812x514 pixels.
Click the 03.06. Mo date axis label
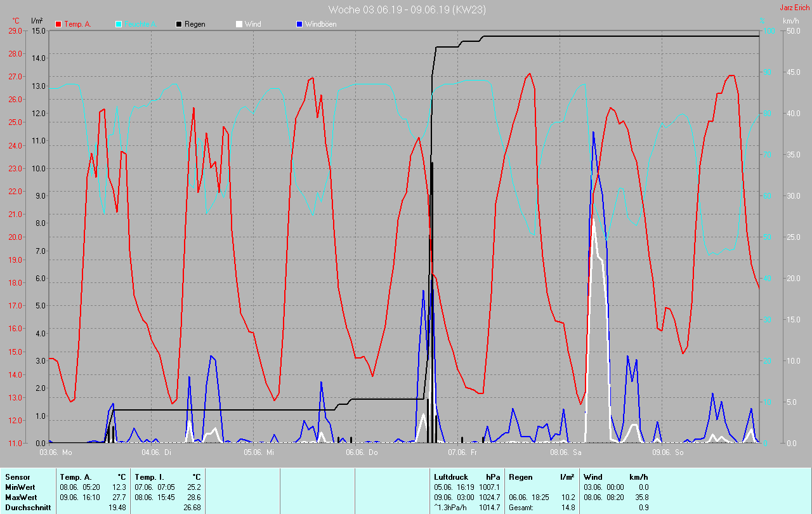pos(56,452)
